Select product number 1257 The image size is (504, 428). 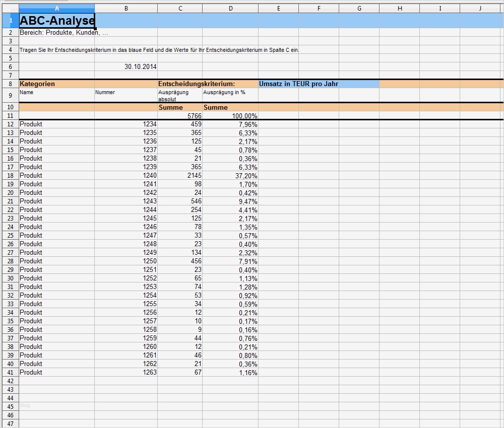(126, 321)
